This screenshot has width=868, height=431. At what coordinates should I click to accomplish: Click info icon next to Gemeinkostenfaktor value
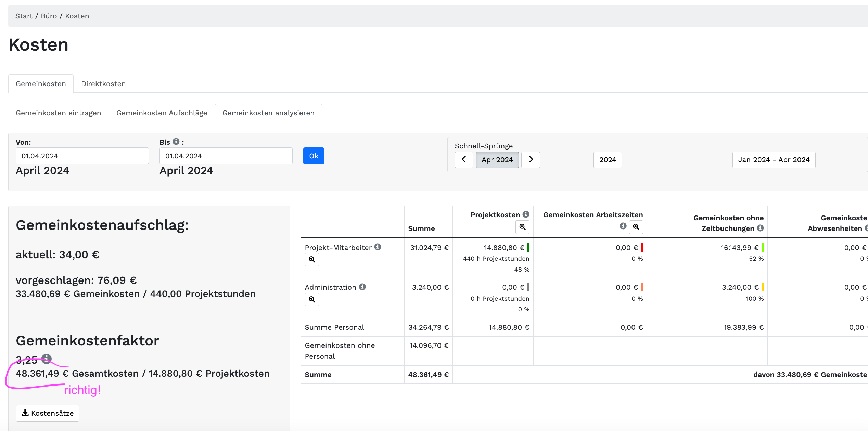pos(47,358)
